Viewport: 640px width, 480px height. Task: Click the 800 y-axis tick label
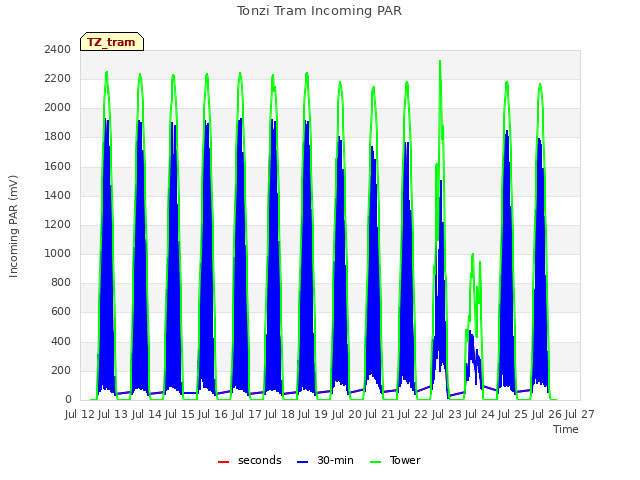click(x=61, y=282)
